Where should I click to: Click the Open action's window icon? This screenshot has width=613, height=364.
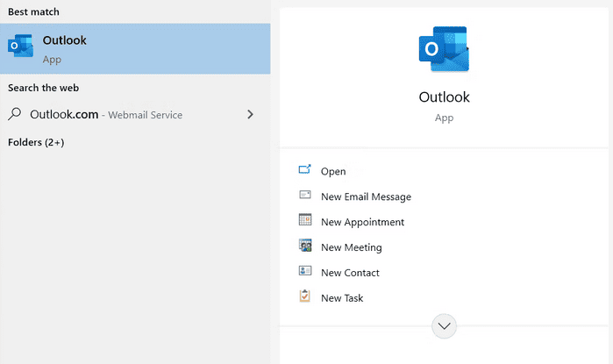point(305,170)
